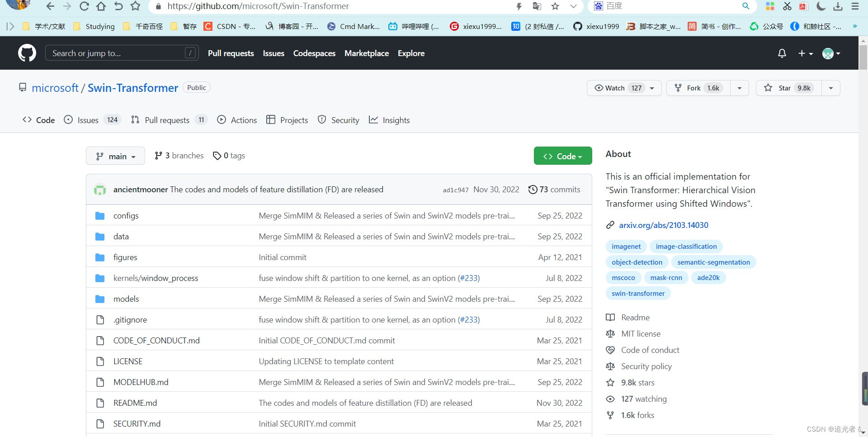Fork the repository

(698, 88)
